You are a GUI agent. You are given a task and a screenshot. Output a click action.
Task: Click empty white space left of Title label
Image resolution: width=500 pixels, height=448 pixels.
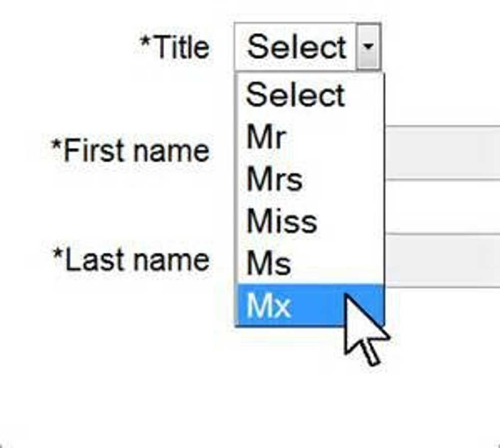pos(66,47)
